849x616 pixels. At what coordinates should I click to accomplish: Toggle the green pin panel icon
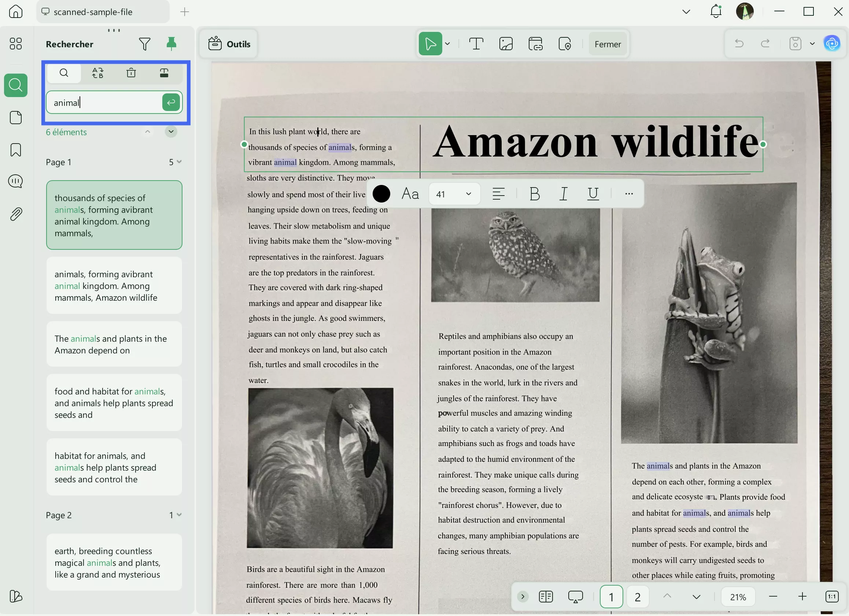point(171,44)
